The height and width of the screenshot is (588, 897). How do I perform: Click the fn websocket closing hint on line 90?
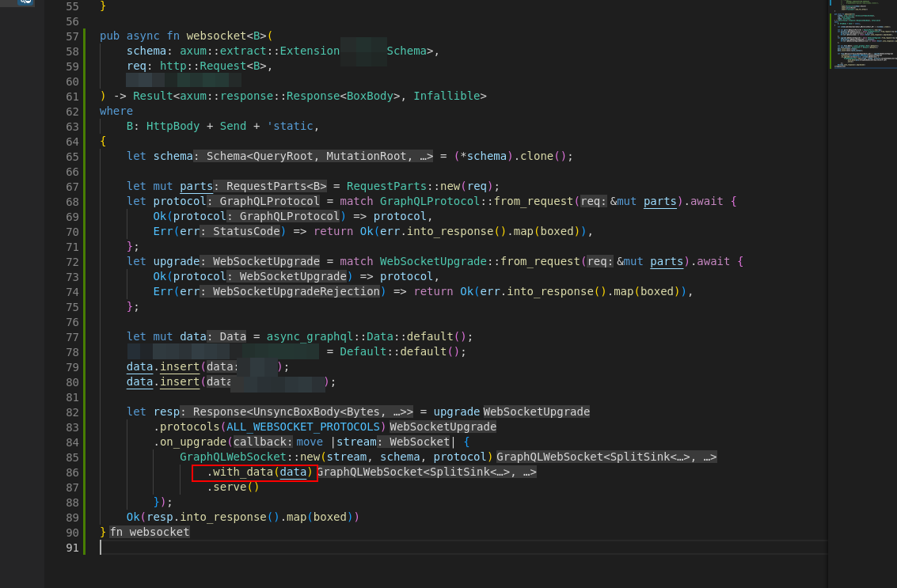150,533
